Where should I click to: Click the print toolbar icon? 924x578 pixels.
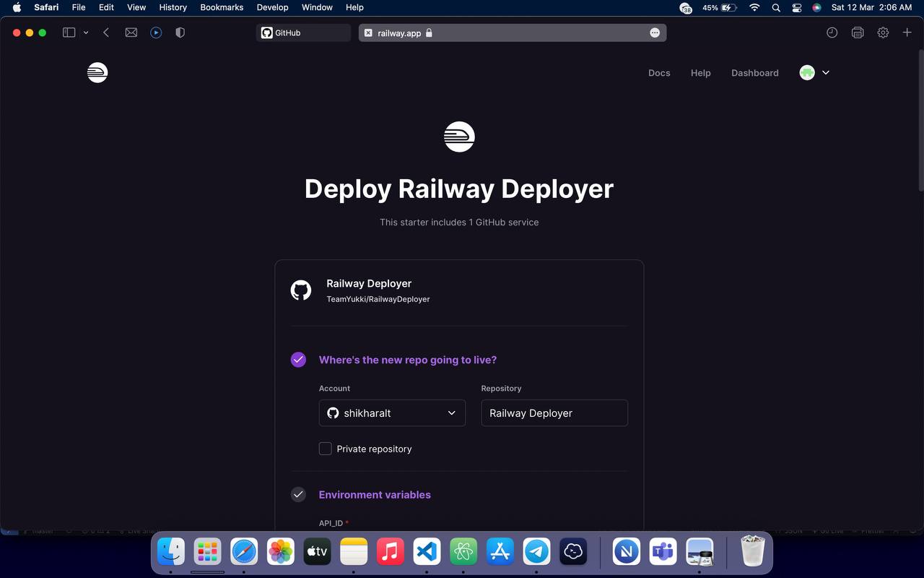(x=858, y=33)
